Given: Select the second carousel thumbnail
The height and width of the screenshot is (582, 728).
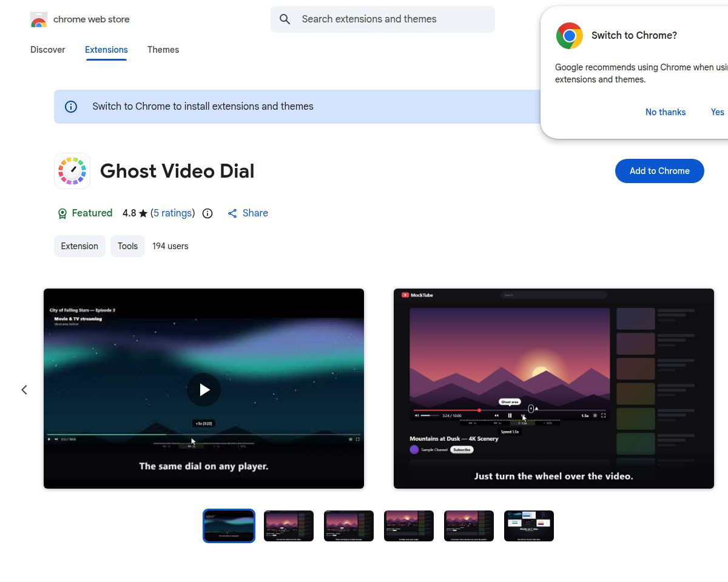Looking at the screenshot, I should 289,526.
